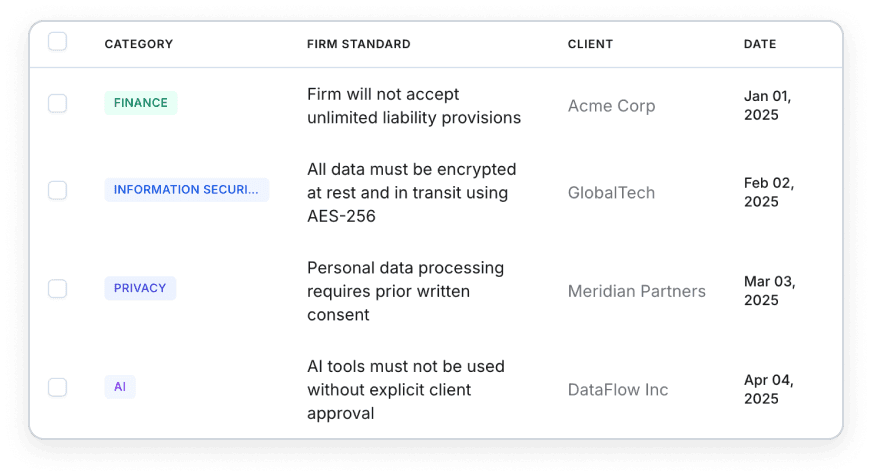Screen dimensions: 872x476
Task: Tick the select-all checkbox in header
Action: click(x=57, y=42)
